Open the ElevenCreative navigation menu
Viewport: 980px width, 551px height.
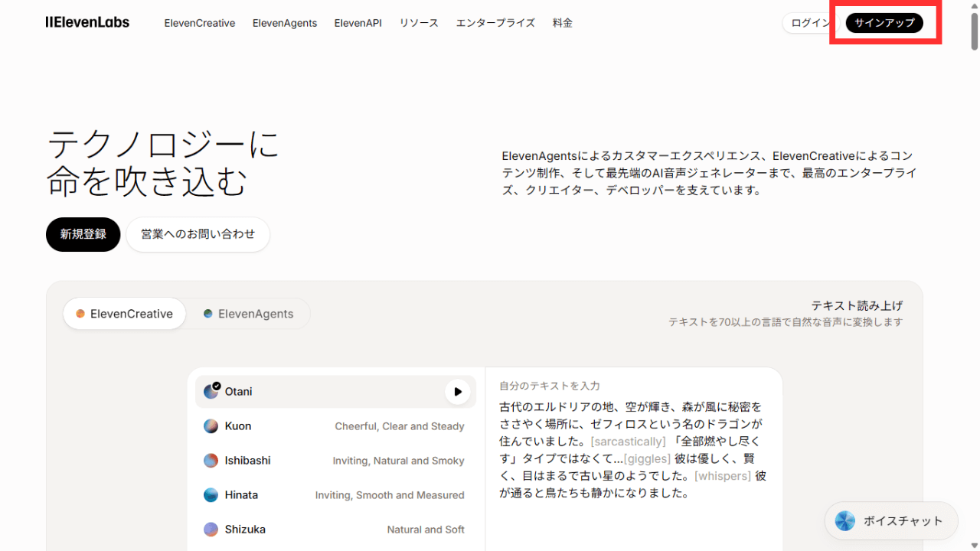point(199,23)
